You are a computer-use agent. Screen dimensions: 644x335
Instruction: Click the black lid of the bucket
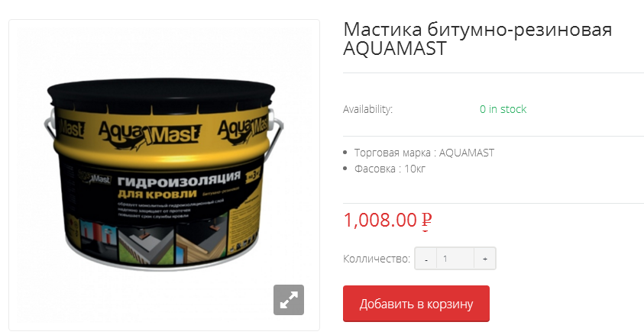161,89
